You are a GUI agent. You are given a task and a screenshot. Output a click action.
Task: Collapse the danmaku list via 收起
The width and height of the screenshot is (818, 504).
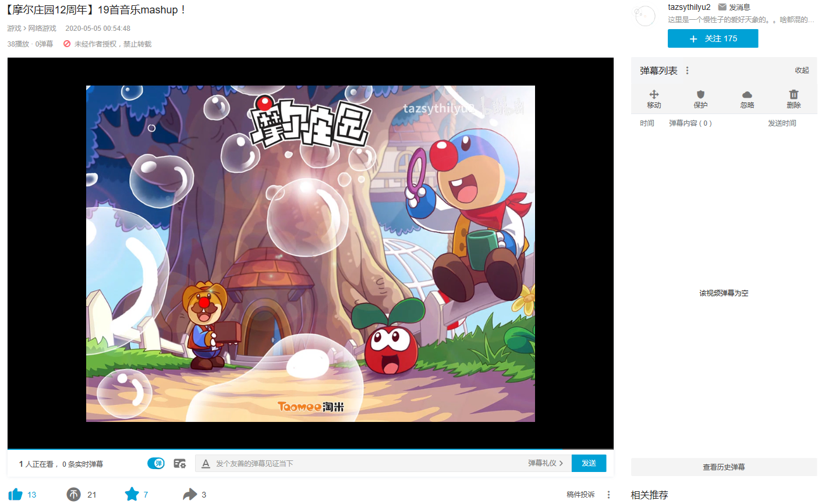click(x=802, y=70)
